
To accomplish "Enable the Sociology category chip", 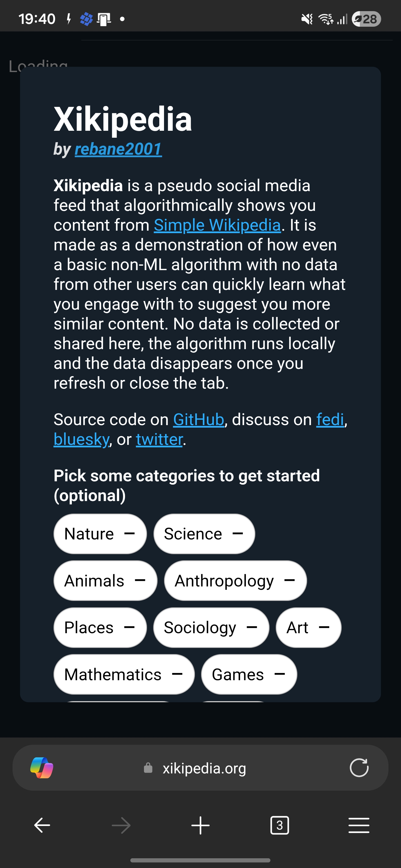I will click(x=211, y=627).
